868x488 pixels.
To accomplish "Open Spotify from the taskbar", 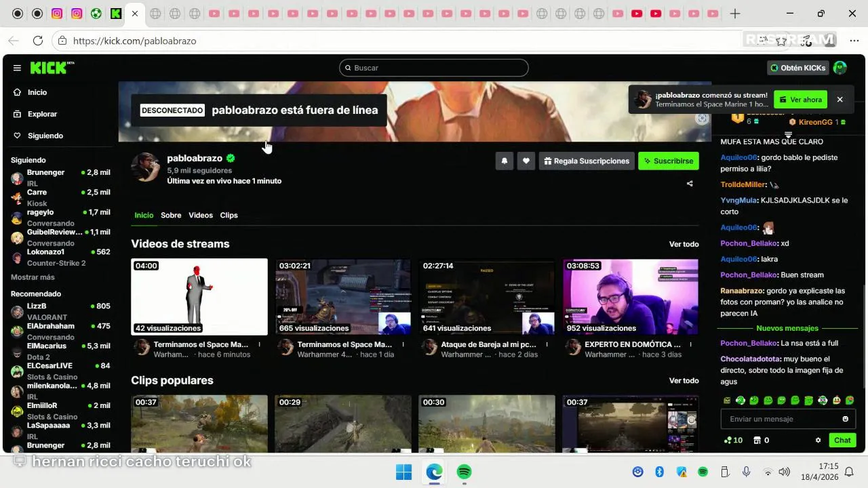I will coord(464,472).
